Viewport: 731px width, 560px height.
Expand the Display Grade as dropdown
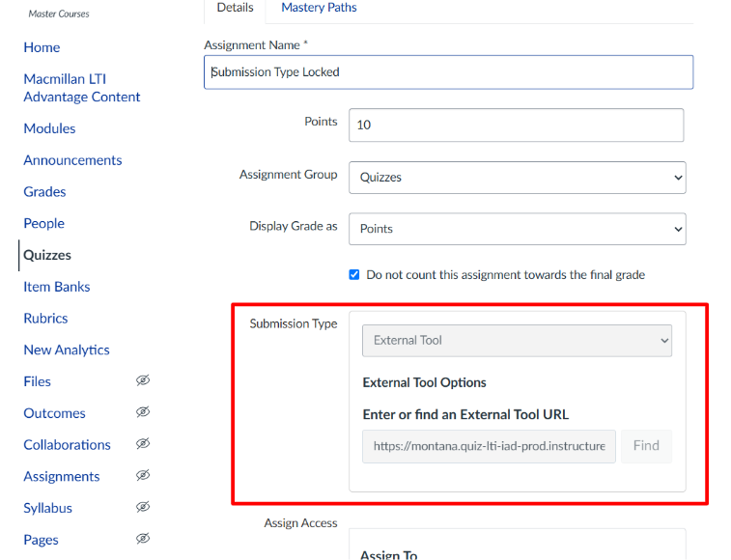(517, 229)
